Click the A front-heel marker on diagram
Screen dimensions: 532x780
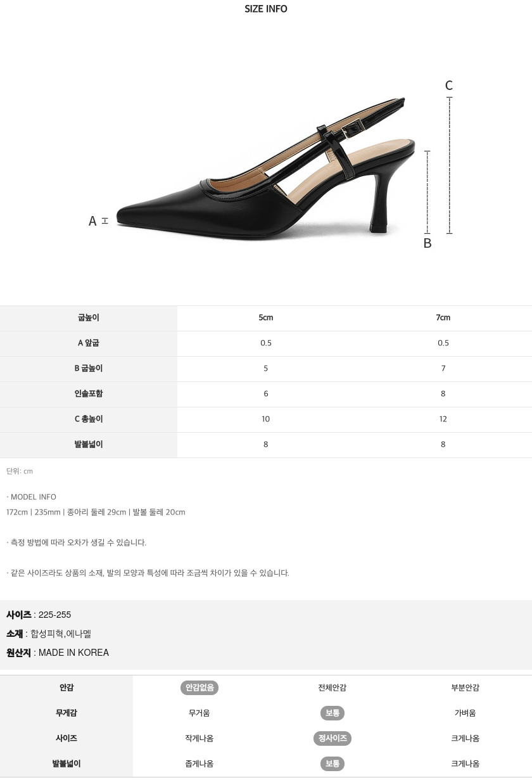point(92,221)
